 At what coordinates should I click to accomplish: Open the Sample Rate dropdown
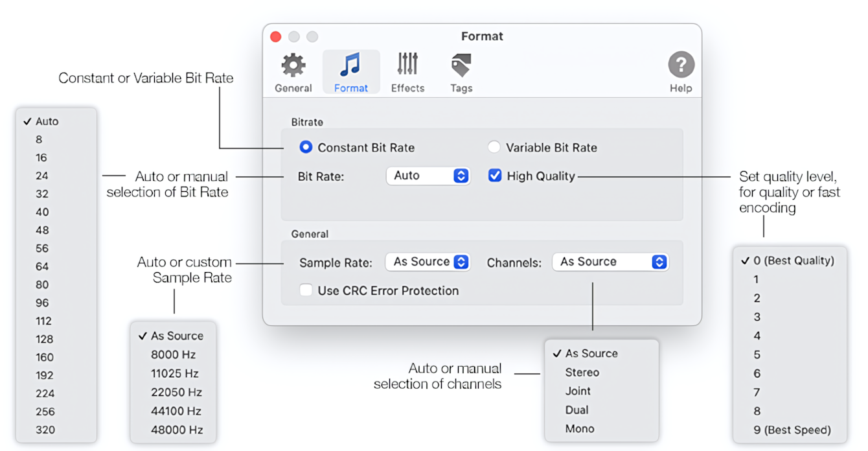pyautogui.click(x=428, y=262)
